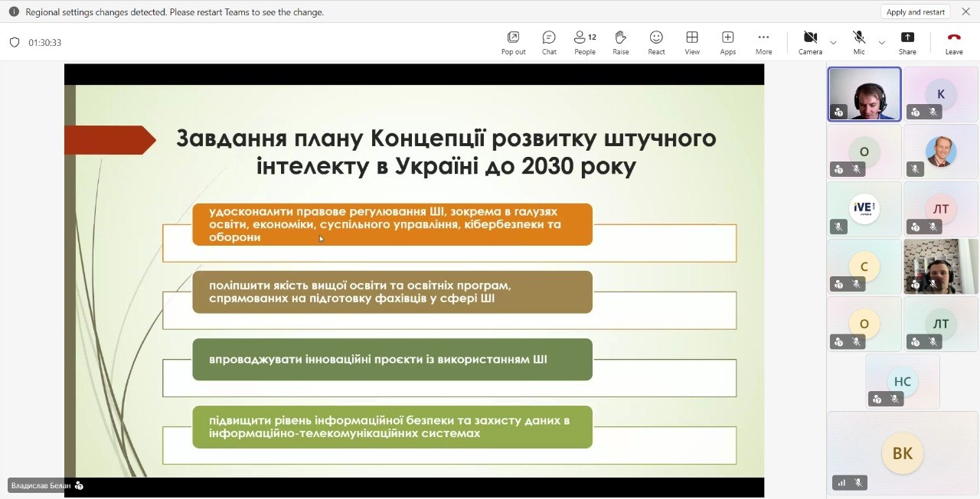Click the orange first task box on slide
This screenshot has width=980, height=499.
(392, 224)
